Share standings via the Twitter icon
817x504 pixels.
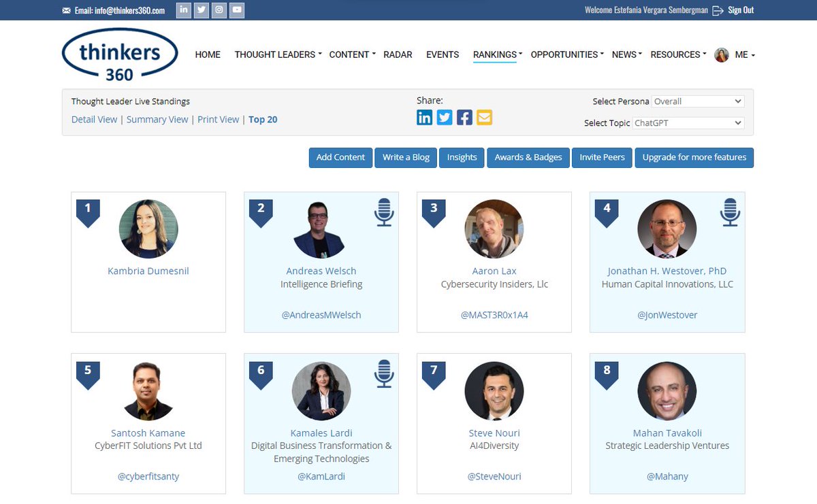[x=444, y=117]
